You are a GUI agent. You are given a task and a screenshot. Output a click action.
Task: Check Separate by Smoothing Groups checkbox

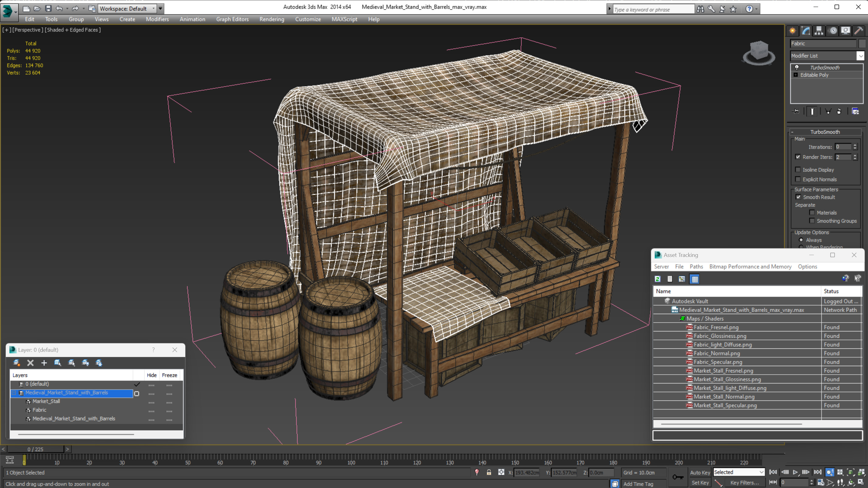pyautogui.click(x=812, y=221)
